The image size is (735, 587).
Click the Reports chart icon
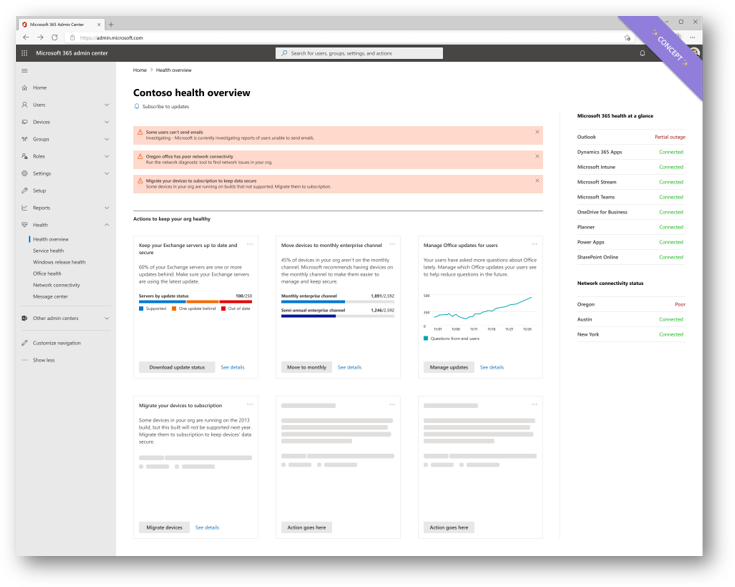click(24, 208)
